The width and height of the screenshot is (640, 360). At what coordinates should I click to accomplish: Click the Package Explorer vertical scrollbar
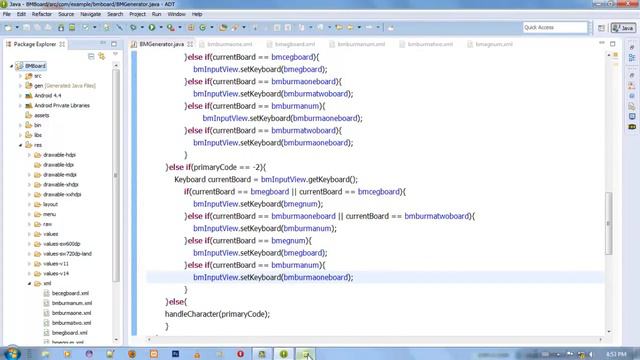tap(116, 176)
